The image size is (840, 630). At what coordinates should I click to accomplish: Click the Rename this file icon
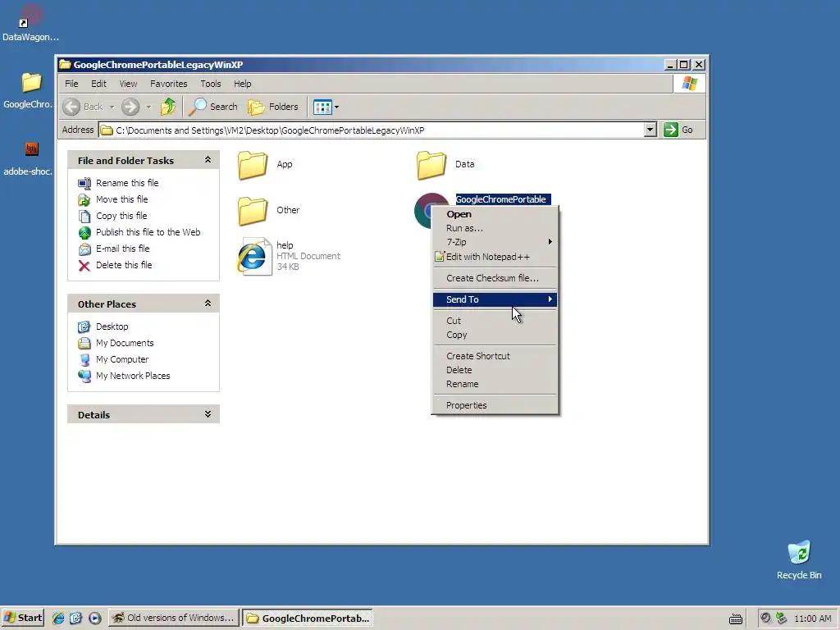(84, 183)
